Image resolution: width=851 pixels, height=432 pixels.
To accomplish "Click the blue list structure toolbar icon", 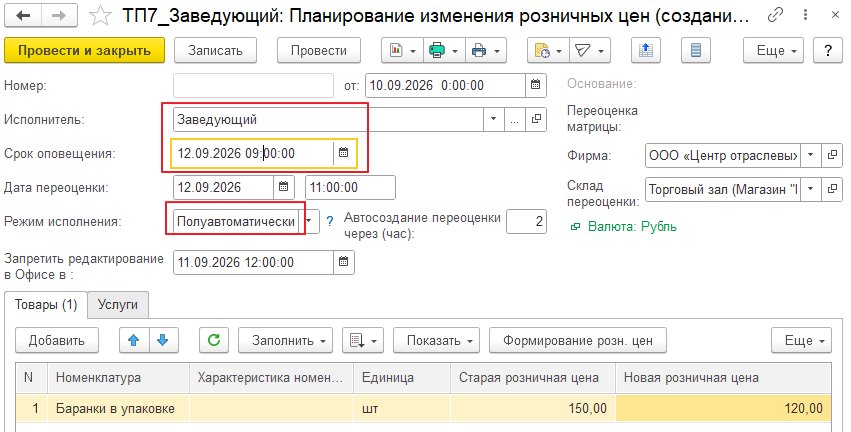I will coord(696,50).
